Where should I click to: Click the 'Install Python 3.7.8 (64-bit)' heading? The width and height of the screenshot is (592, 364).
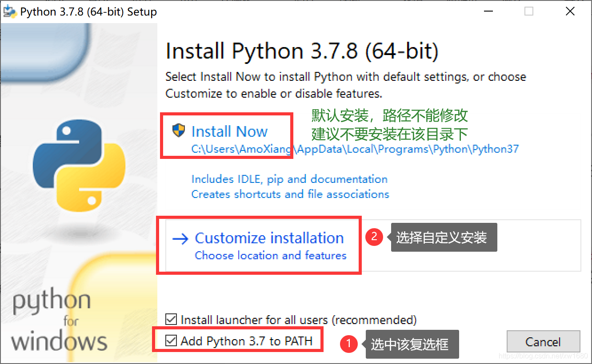click(x=302, y=51)
